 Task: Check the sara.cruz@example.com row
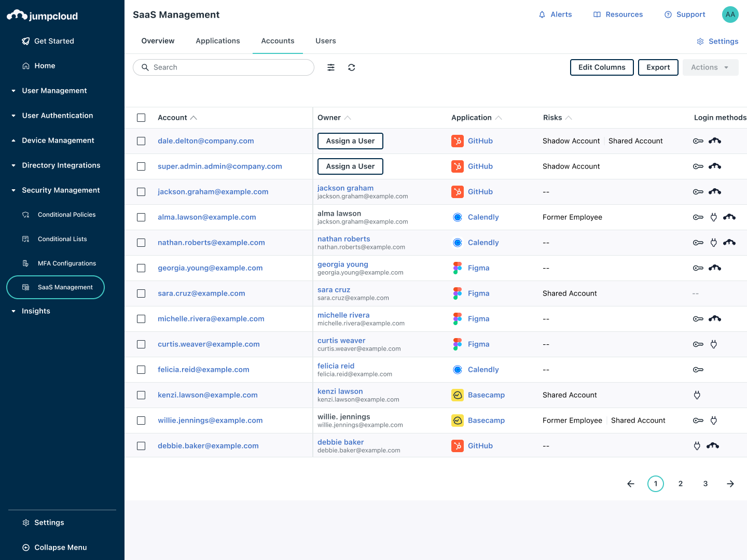pyautogui.click(x=141, y=293)
